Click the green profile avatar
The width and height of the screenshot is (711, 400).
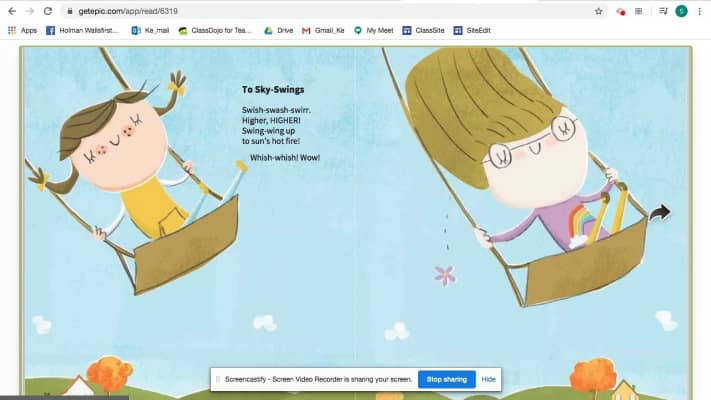[x=681, y=11]
